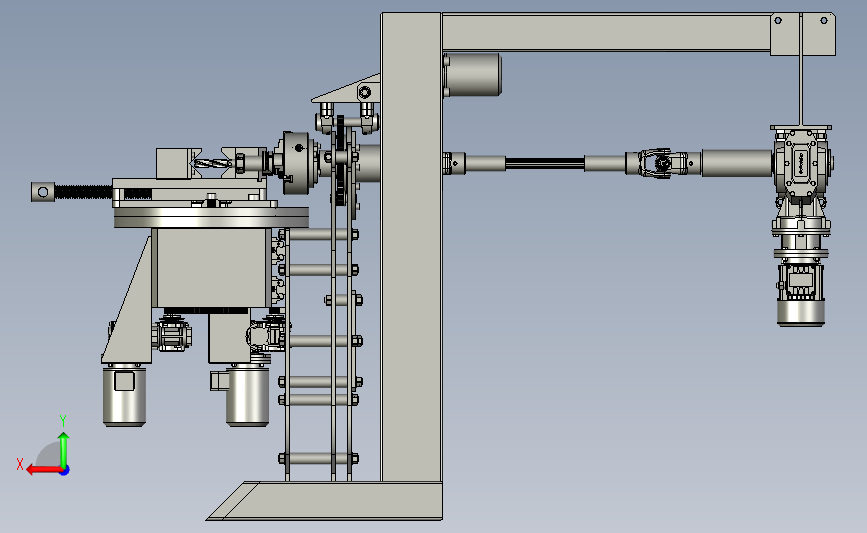Screen dimensions: 867x533
Task: Select the toothed sprocket wheel
Action: pos(340,160)
